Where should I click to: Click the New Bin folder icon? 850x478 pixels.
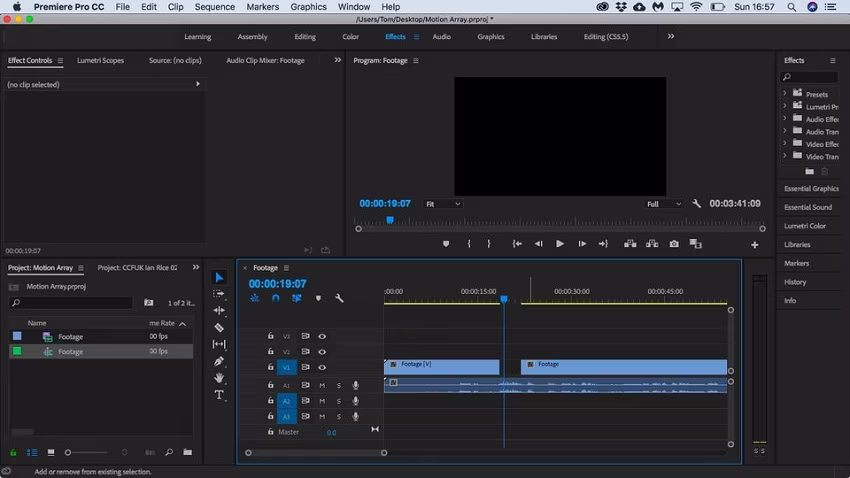coord(187,453)
